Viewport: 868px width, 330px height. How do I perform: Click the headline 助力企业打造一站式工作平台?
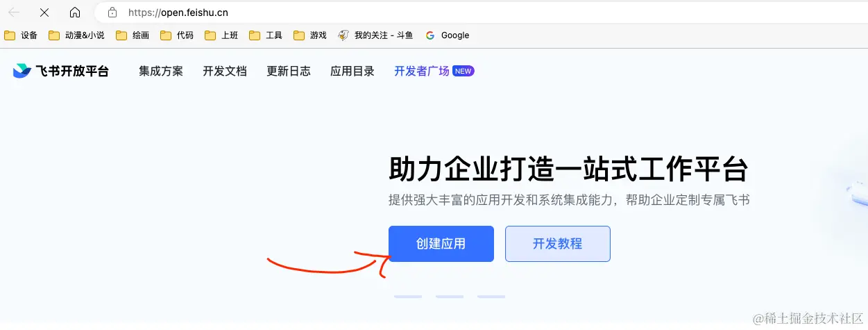[568, 170]
